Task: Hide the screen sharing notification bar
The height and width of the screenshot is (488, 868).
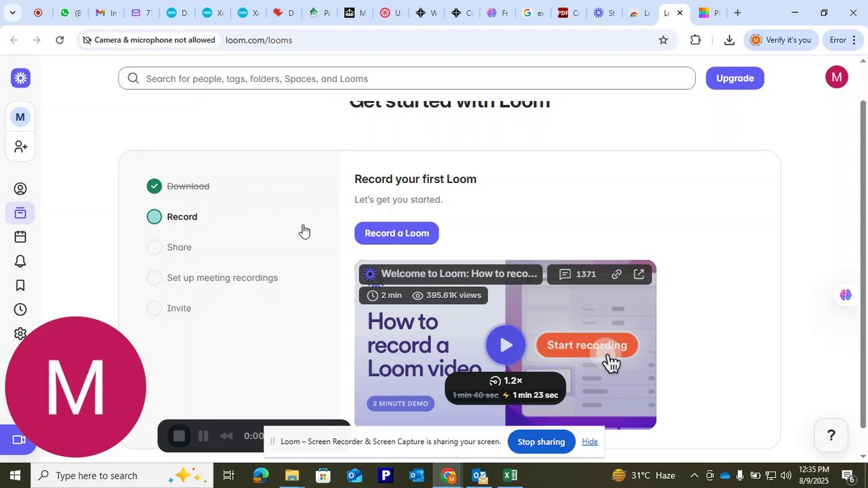Action: tap(590, 442)
